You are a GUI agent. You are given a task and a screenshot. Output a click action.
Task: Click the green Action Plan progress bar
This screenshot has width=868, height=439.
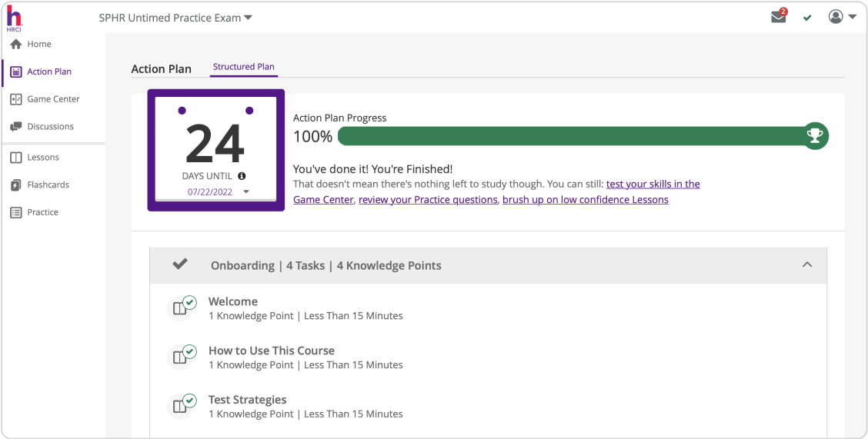(x=569, y=136)
